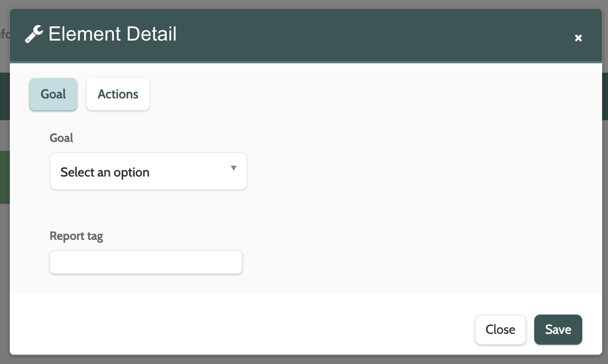608x364 pixels.
Task: Click the green block behind the dialog's left edge
Action: click(4, 177)
